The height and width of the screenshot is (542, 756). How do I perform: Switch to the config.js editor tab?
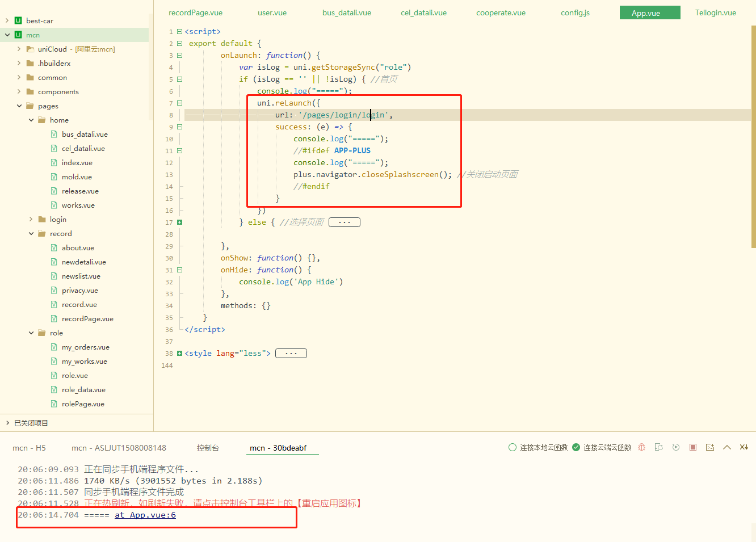click(x=575, y=12)
